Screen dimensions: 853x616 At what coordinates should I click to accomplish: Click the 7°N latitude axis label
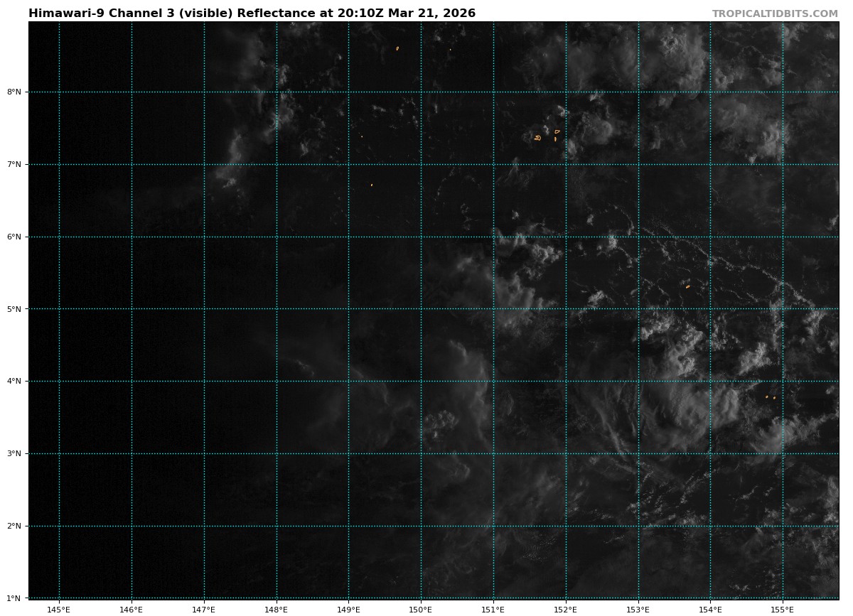15,164
